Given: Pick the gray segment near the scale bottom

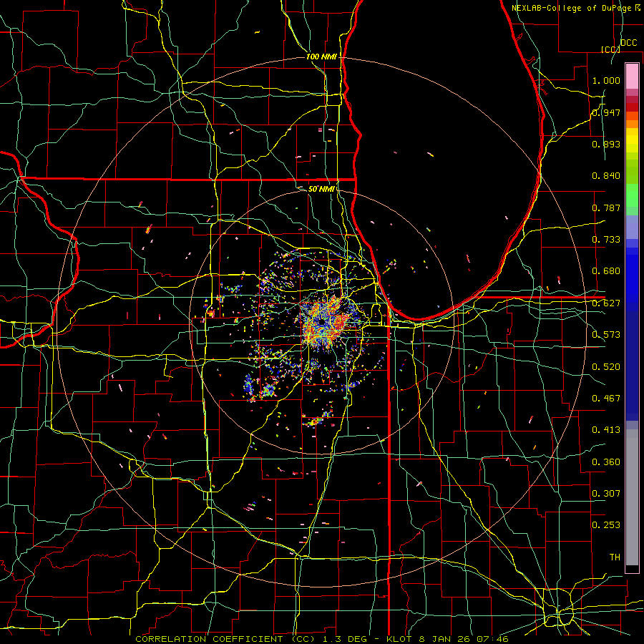Looking at the screenshot, I should 632,497.
